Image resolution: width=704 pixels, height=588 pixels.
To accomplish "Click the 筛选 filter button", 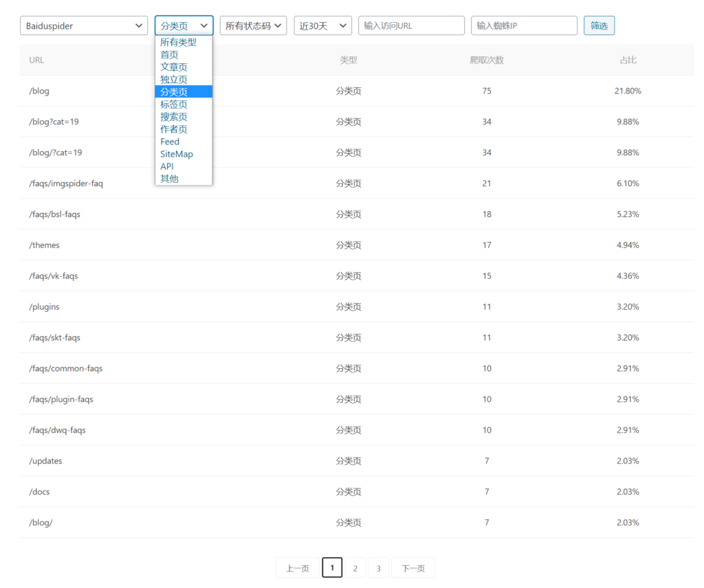I will pyautogui.click(x=599, y=26).
